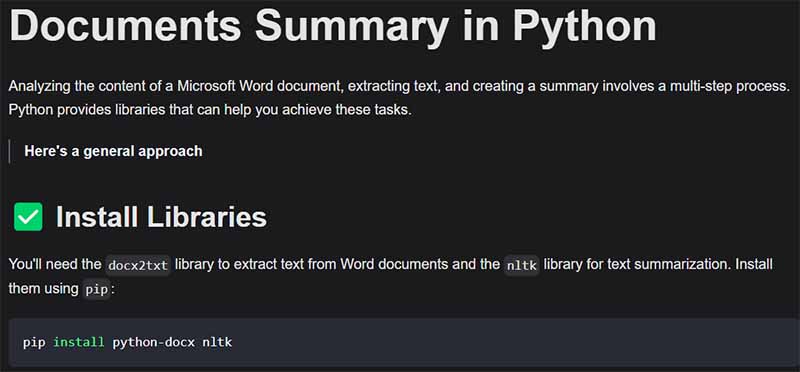Click python-docx in the code block
Viewport: 800px width, 372px height.
pyautogui.click(x=154, y=342)
